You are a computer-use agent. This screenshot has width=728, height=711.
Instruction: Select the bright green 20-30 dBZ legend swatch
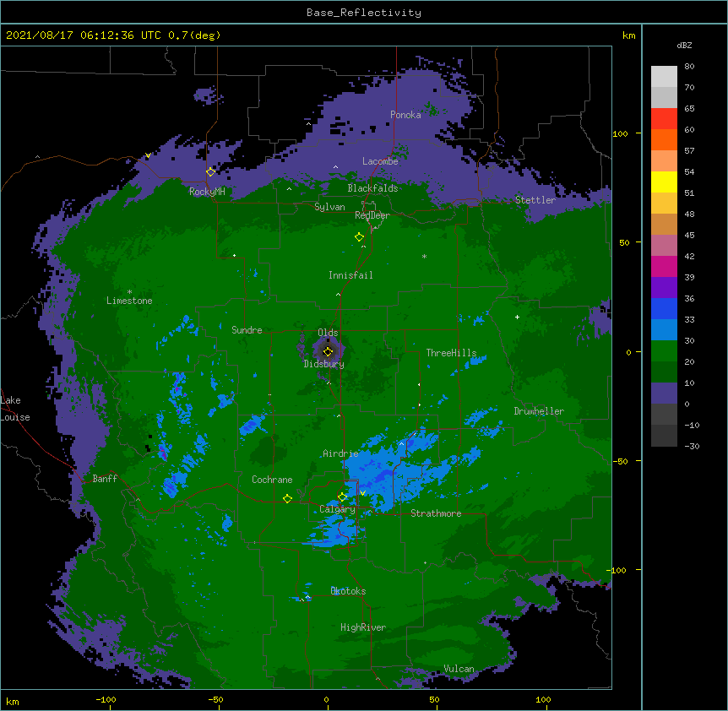pos(664,351)
